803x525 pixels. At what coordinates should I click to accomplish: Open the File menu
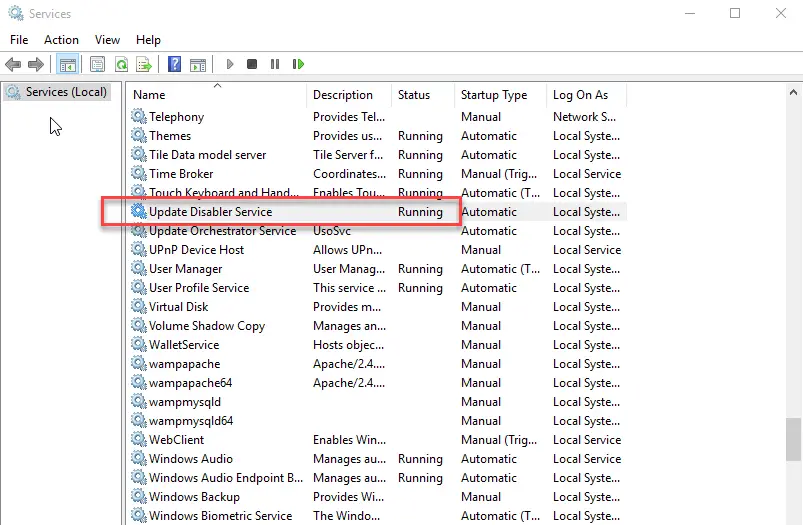(x=19, y=40)
